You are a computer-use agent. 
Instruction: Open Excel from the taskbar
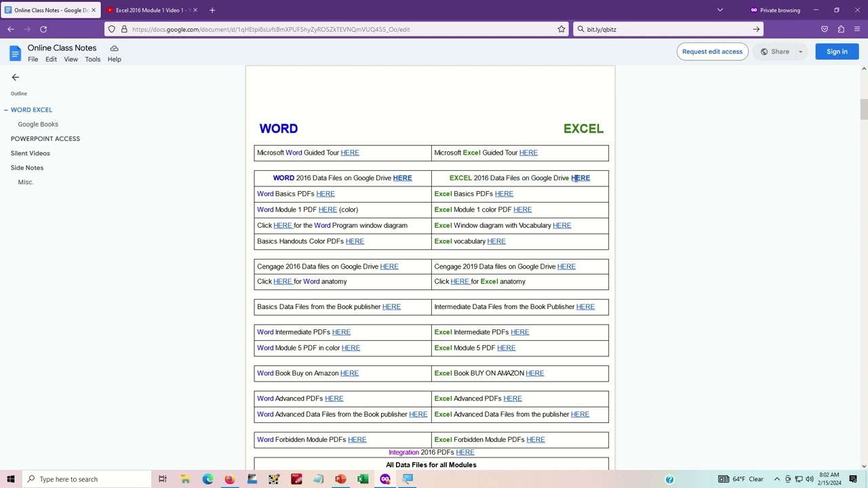point(363,479)
